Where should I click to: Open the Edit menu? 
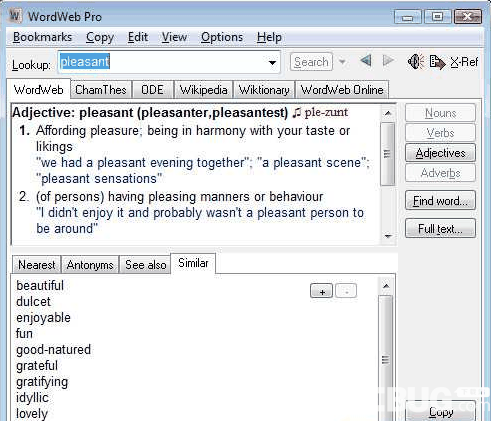138,37
